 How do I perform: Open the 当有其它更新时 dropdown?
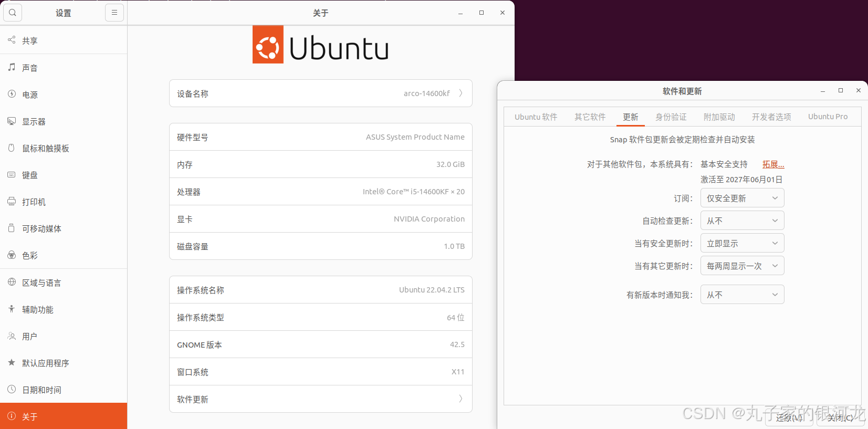pyautogui.click(x=742, y=266)
